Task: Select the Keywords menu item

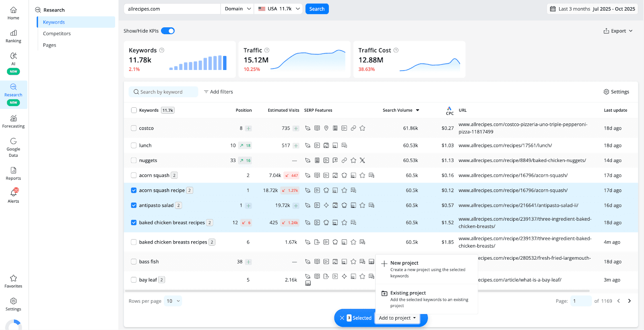Action: coord(76,22)
